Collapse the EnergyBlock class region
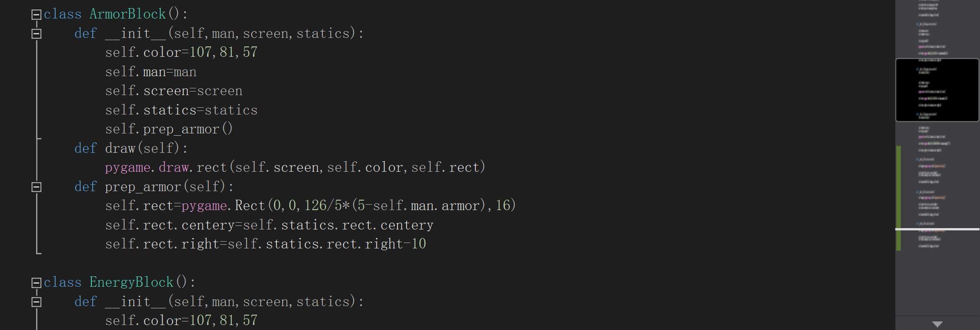The image size is (980, 330). [x=36, y=283]
